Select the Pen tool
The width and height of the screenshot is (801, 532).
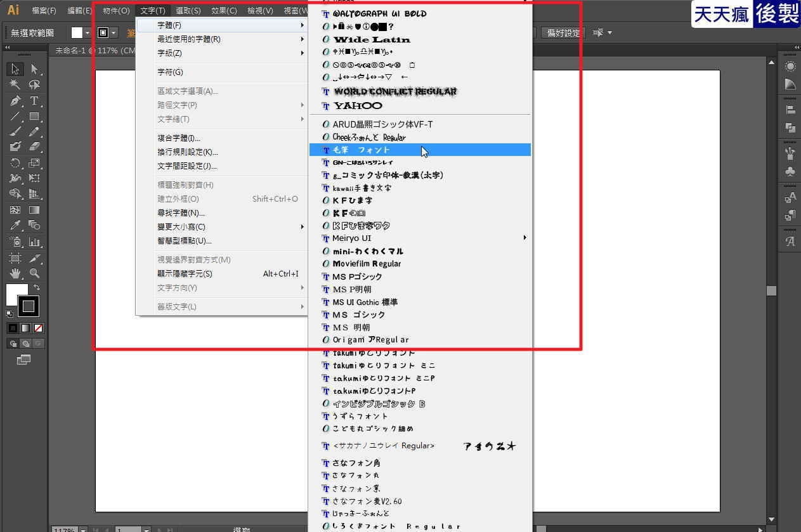pos(16,101)
